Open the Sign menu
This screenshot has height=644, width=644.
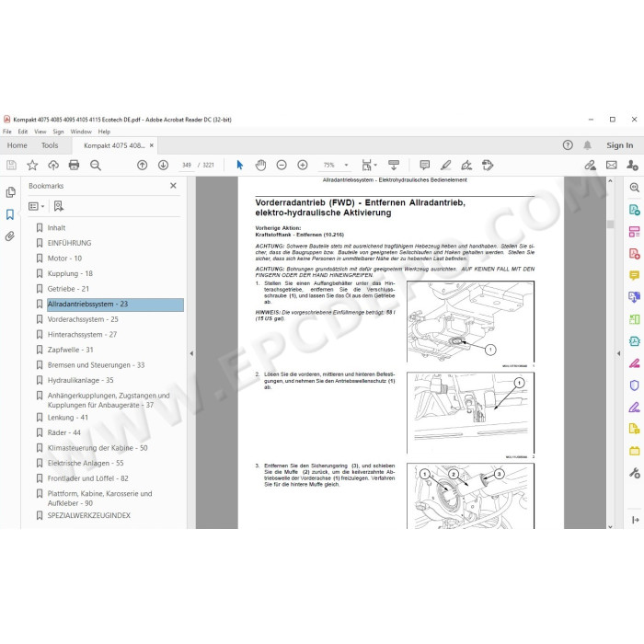click(x=58, y=132)
